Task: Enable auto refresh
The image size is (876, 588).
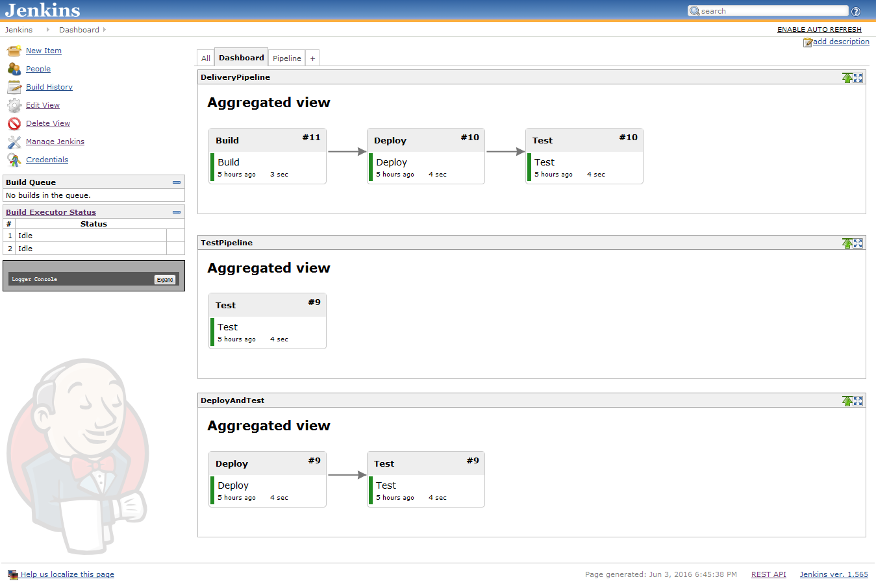Action: [x=819, y=29]
